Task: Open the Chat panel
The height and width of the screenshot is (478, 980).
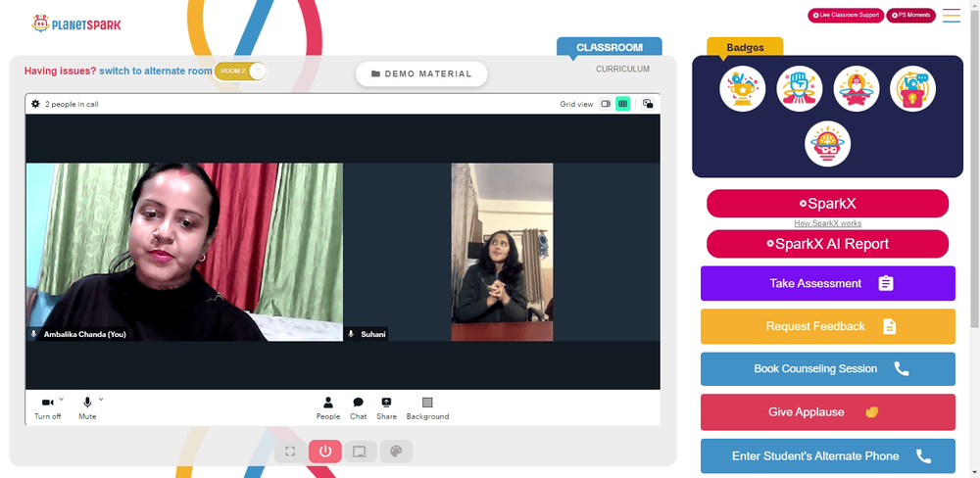Action: (358, 408)
